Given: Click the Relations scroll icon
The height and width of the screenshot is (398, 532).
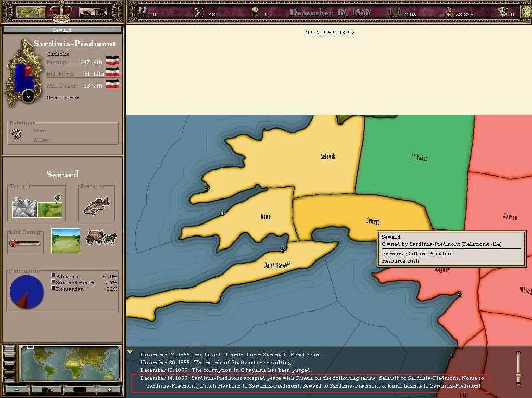Looking at the screenshot, I should 17,134.
